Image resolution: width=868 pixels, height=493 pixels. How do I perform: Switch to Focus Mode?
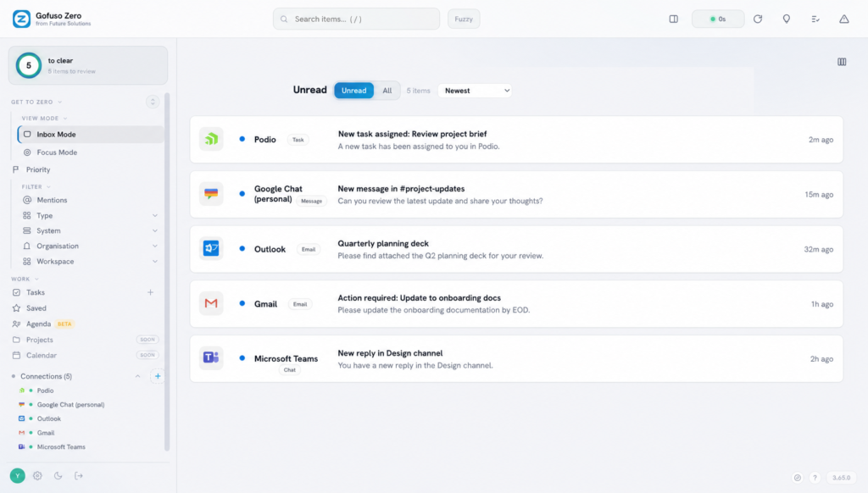click(91, 152)
